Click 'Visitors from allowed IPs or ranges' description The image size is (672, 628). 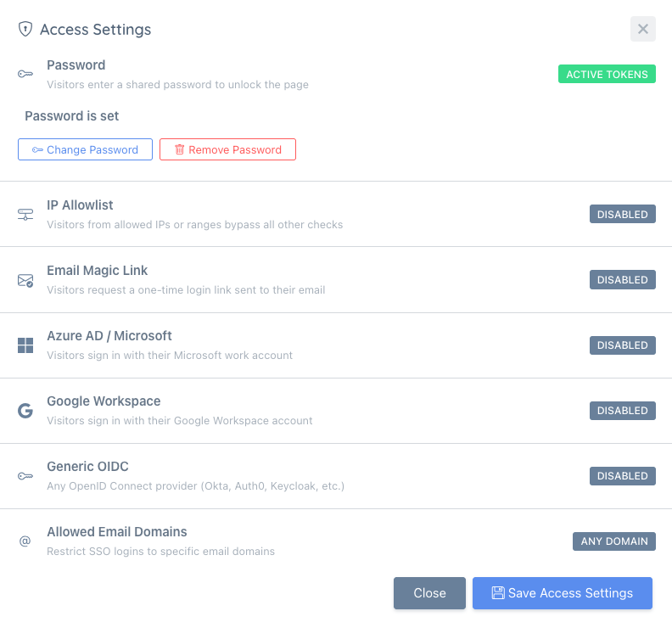click(194, 225)
